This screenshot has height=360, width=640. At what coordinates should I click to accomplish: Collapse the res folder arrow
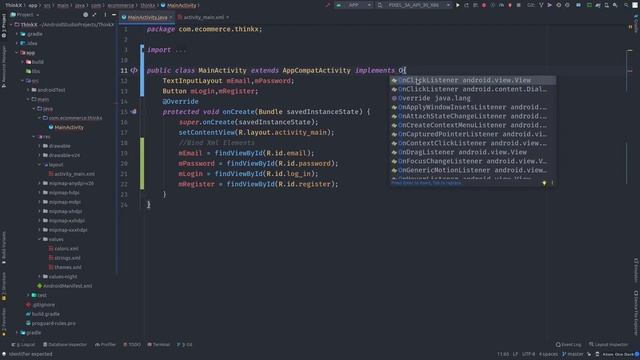pyautogui.click(x=34, y=137)
